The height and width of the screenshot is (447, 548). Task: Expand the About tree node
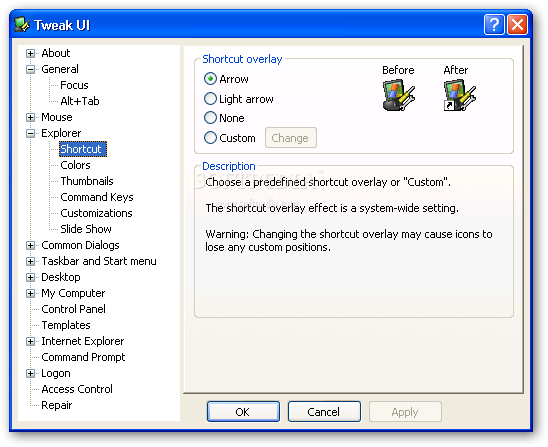[x=30, y=53]
